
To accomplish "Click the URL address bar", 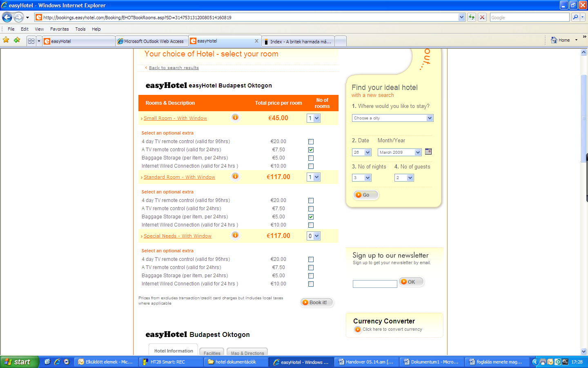I will [246, 17].
